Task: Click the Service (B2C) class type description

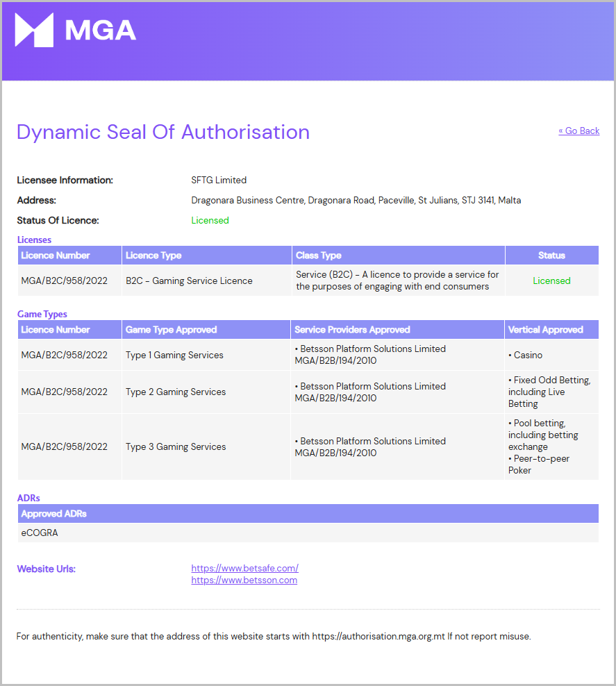Action: pos(397,281)
